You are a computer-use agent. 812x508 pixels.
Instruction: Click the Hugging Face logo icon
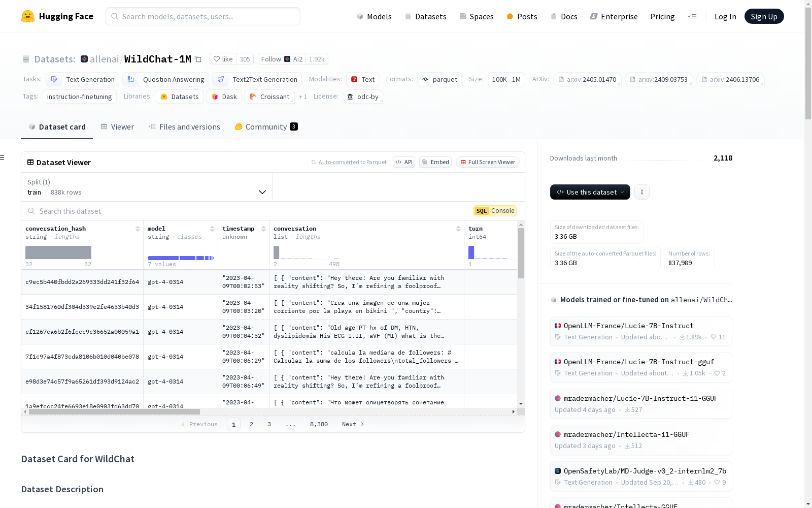click(28, 16)
